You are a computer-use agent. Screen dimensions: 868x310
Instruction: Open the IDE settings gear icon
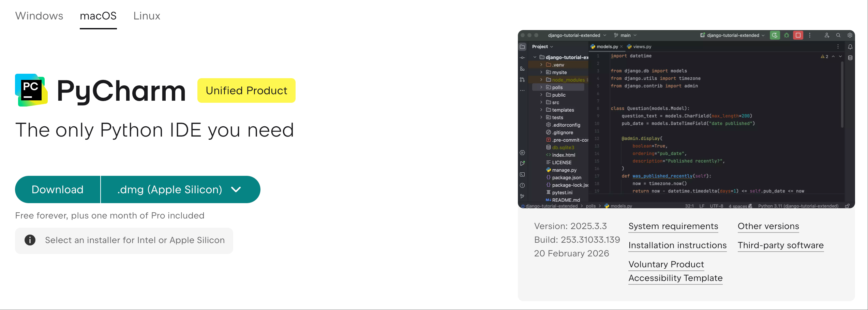pos(850,35)
